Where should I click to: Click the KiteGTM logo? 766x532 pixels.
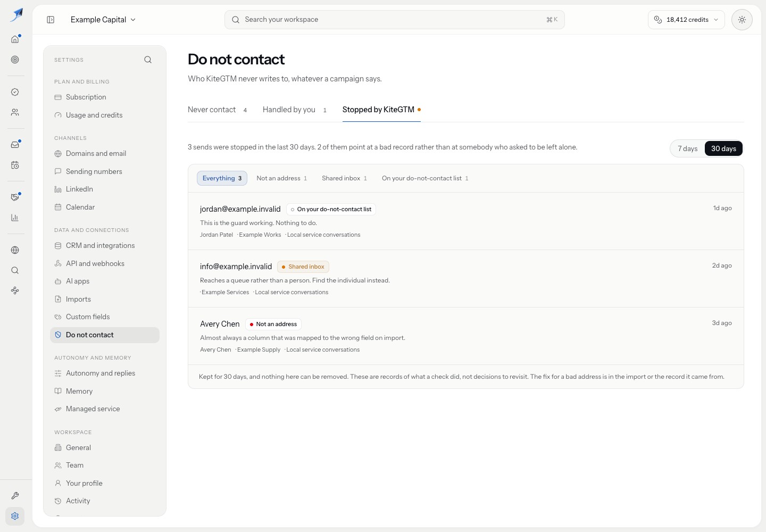pos(16,15)
